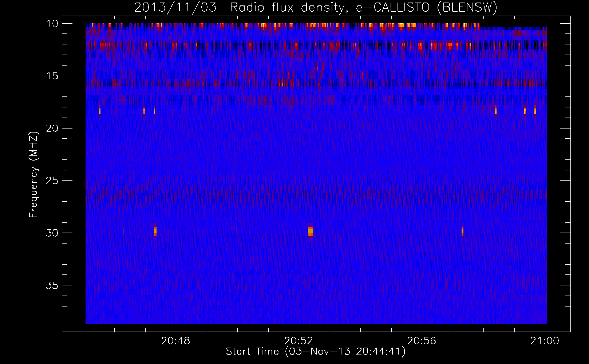This screenshot has height=364, width=589.
Task: Click the 20:48 time tick label
Action: point(176,341)
